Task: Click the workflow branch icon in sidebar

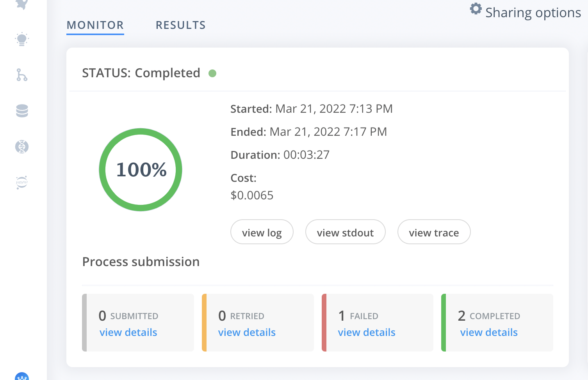Action: (21, 75)
